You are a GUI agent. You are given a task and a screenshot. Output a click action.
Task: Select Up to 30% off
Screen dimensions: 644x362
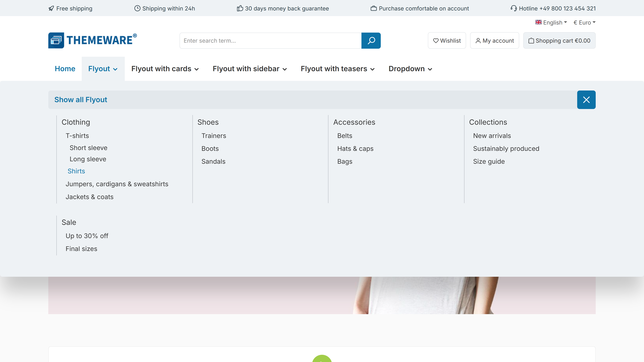[87, 236]
